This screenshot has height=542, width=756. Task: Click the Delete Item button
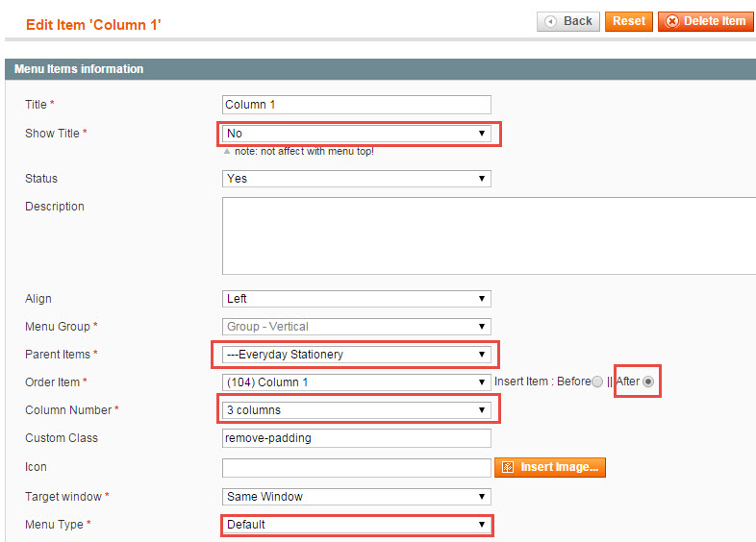(705, 22)
